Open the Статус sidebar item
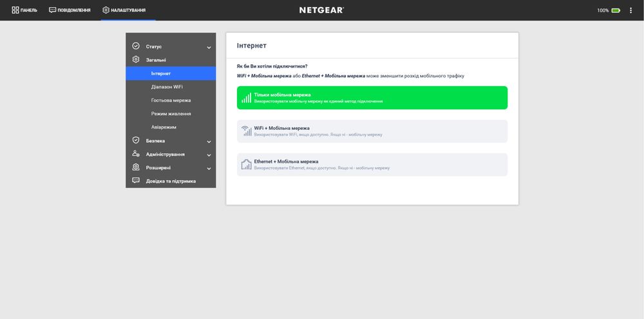The image size is (644, 319). coord(171,47)
